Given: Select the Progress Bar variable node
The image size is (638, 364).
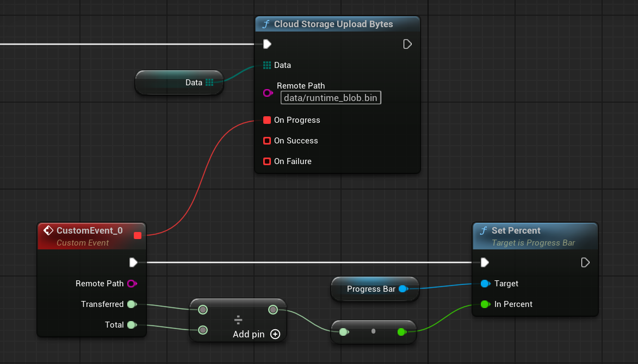Looking at the screenshot, I should [x=370, y=289].
